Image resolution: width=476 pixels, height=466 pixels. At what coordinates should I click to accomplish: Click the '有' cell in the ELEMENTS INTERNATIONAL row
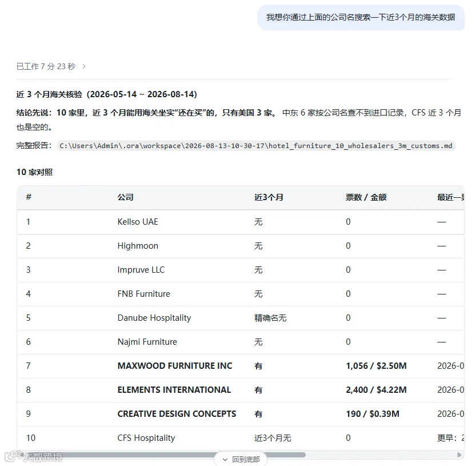pyautogui.click(x=258, y=390)
